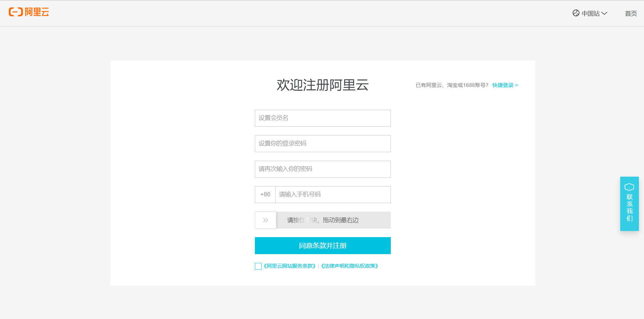Focus the 请再次输入你的密码 confirm field
This screenshot has height=319, width=644.
pos(323,169)
